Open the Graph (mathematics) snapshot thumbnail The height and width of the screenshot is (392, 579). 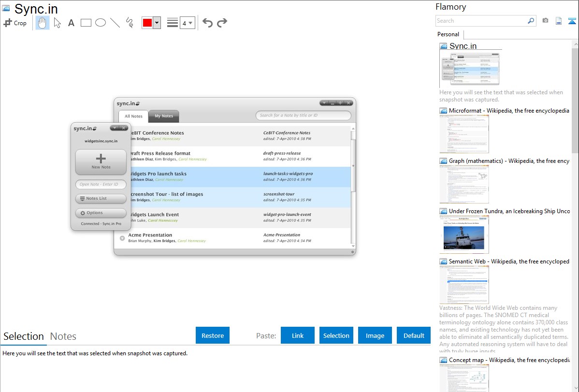(464, 184)
